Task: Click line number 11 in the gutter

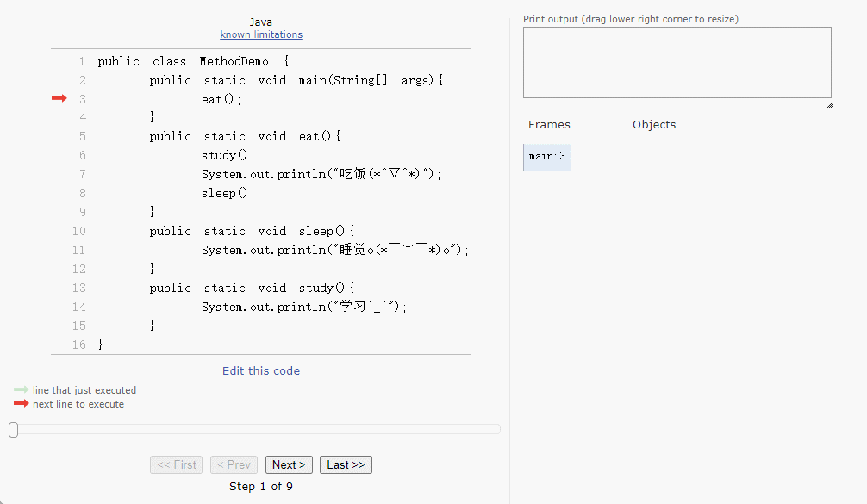Action: [x=78, y=251]
